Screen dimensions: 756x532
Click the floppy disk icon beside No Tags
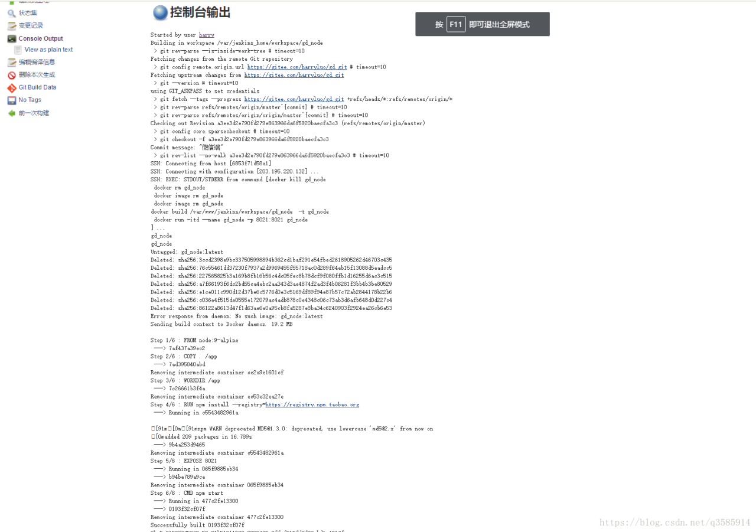(x=12, y=100)
